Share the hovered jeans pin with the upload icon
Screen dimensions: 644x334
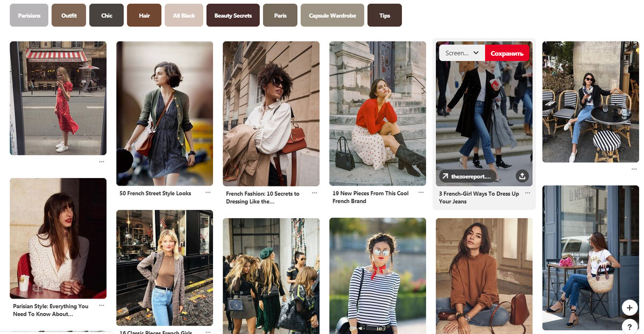[522, 176]
